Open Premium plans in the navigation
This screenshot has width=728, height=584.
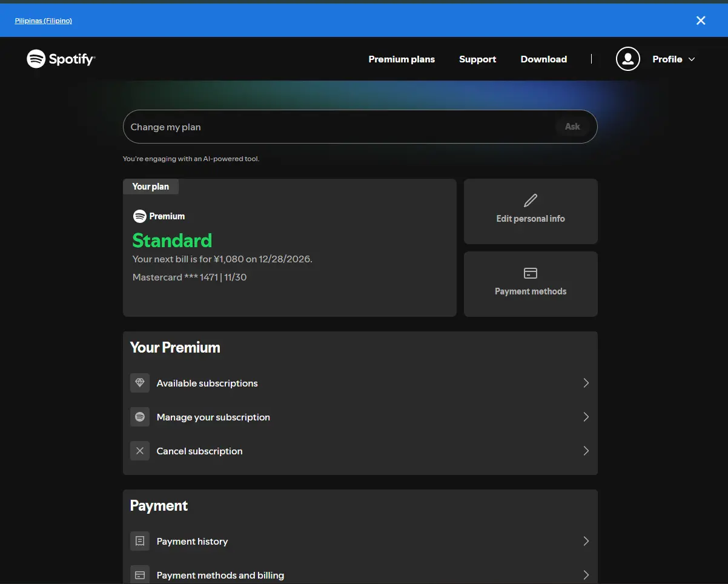(x=402, y=59)
